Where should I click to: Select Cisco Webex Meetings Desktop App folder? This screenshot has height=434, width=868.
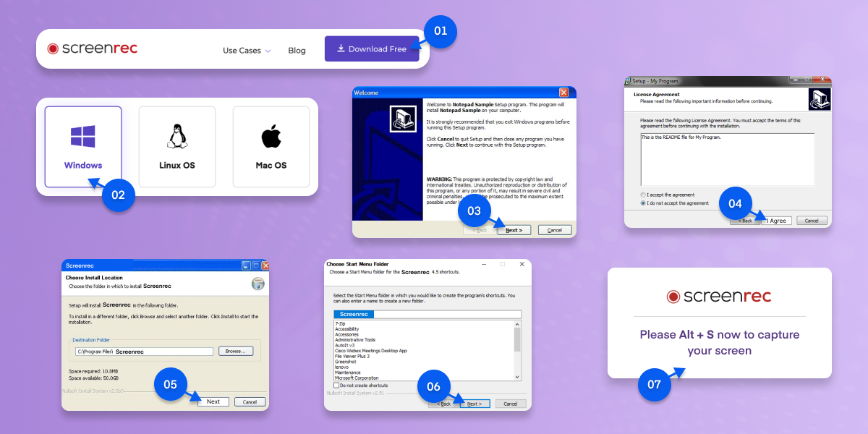(370, 351)
